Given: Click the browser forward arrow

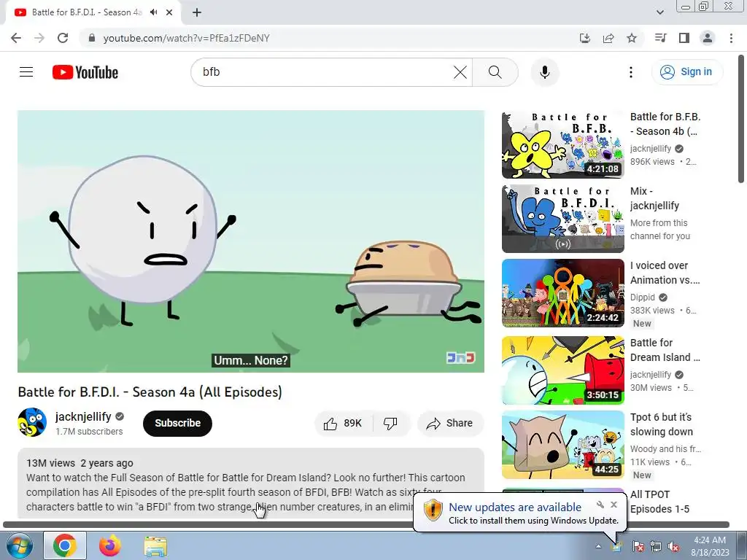Looking at the screenshot, I should tap(39, 38).
